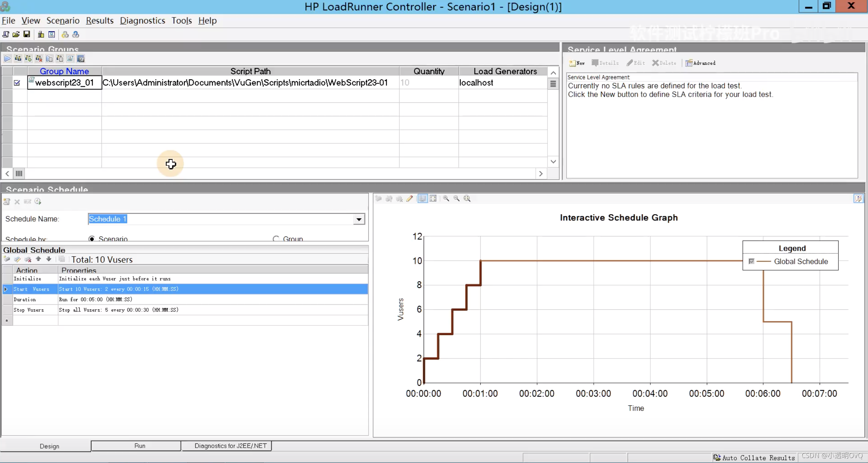Click the folder-with-grid icon in Scenario Groups toolbar
868x463 pixels.
coord(49,58)
